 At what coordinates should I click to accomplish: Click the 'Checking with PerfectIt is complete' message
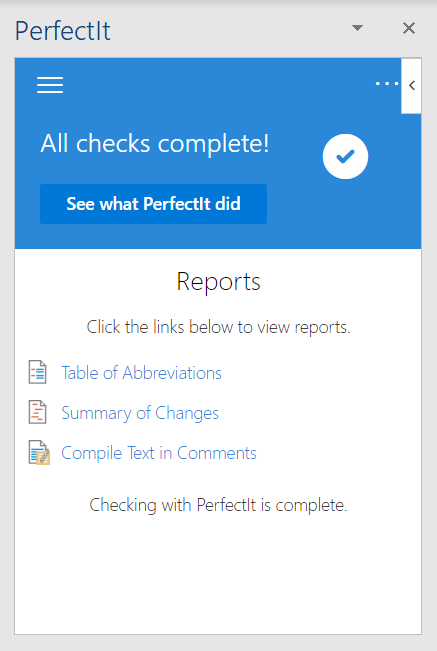[x=218, y=505]
